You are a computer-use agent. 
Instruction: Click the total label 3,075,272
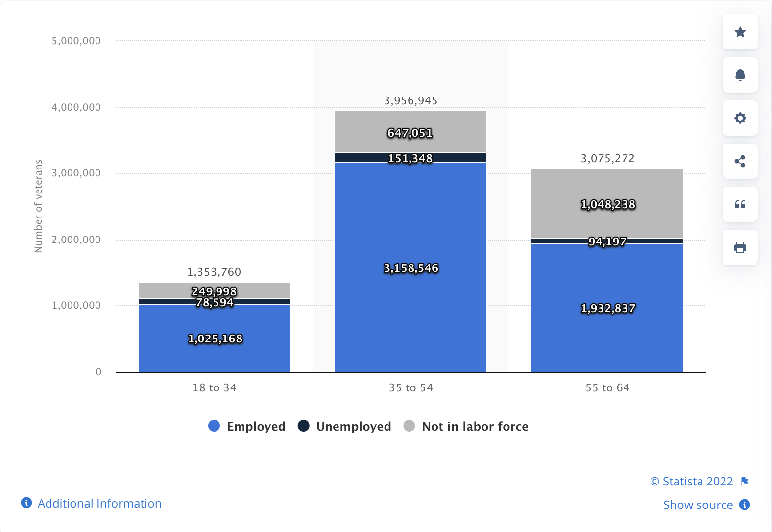607,158
